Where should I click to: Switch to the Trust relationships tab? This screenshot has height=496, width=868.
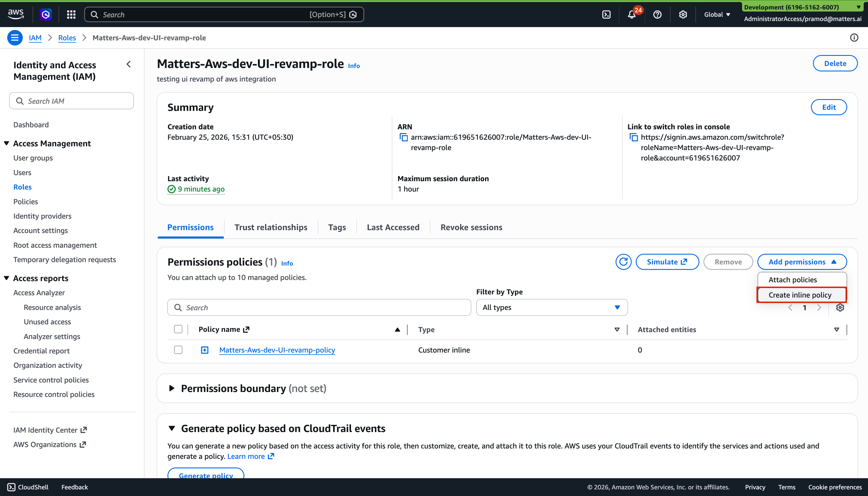click(x=271, y=227)
